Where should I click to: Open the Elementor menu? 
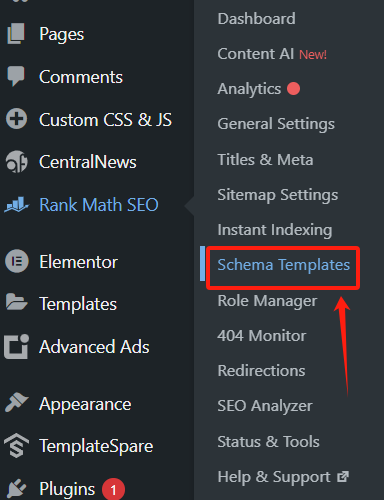pyautogui.click(x=78, y=262)
